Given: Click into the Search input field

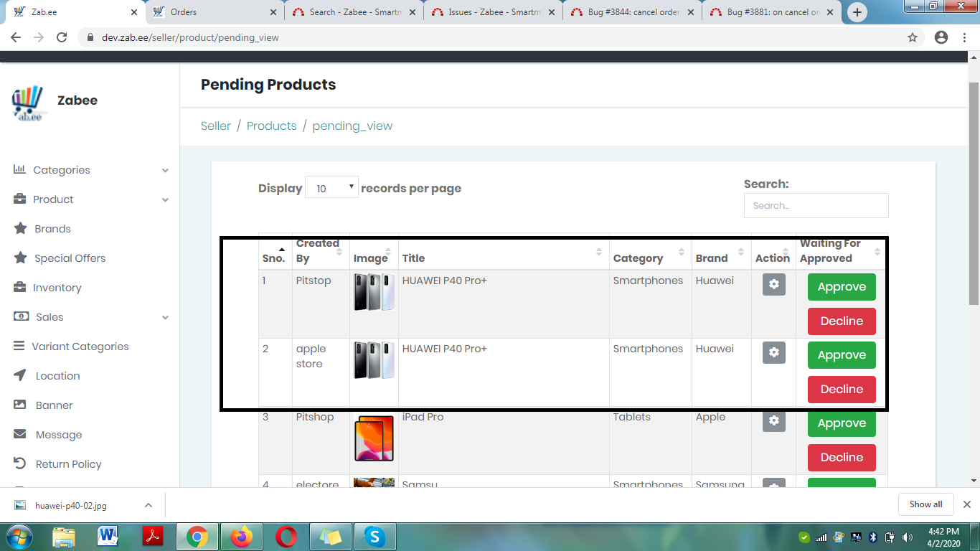Looking at the screenshot, I should (x=816, y=205).
